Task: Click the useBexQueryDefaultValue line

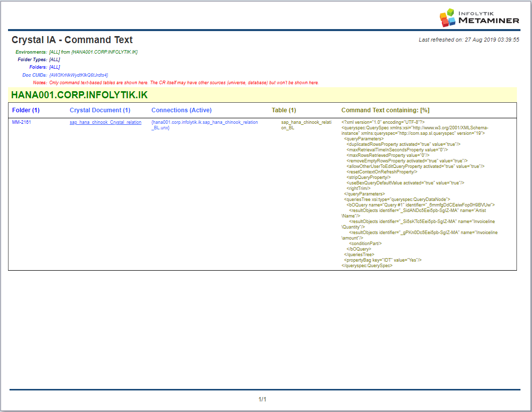Action: click(x=406, y=183)
